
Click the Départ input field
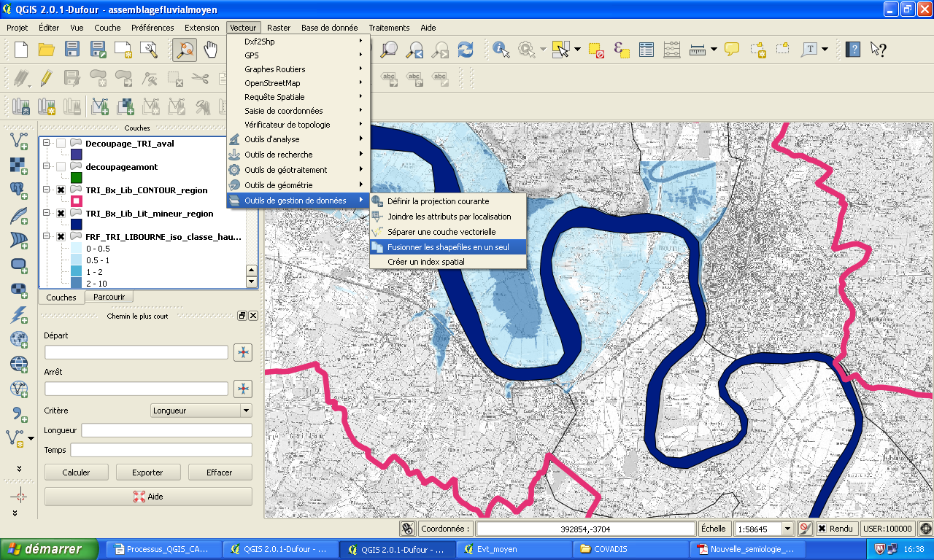(136, 352)
